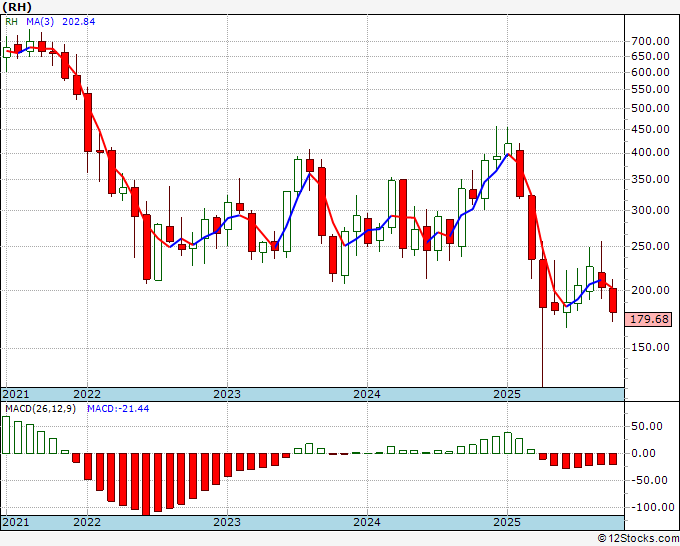Click the 350.00 price axis label

point(650,179)
